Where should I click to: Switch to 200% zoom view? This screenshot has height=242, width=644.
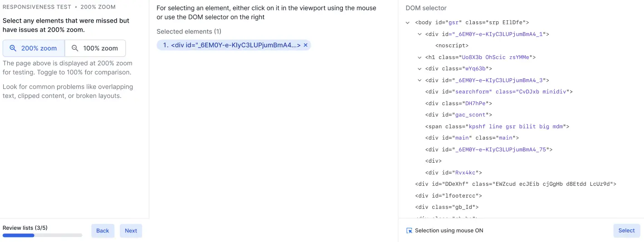[34, 48]
